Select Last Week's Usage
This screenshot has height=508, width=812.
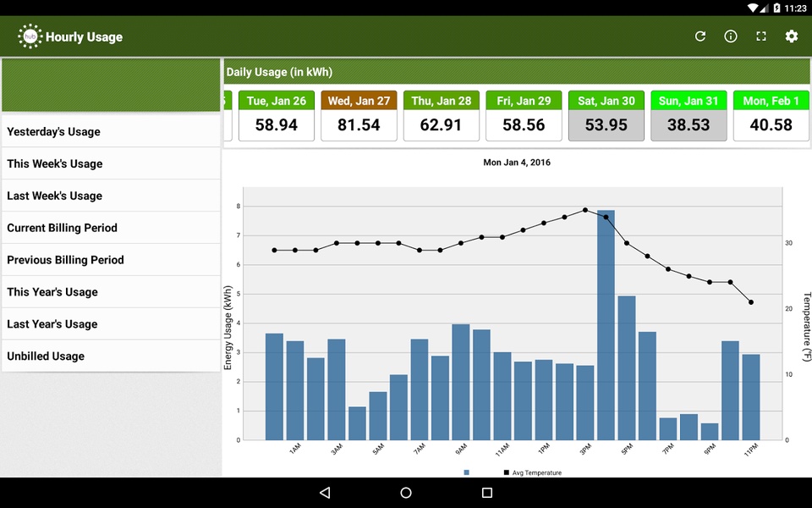coord(111,196)
